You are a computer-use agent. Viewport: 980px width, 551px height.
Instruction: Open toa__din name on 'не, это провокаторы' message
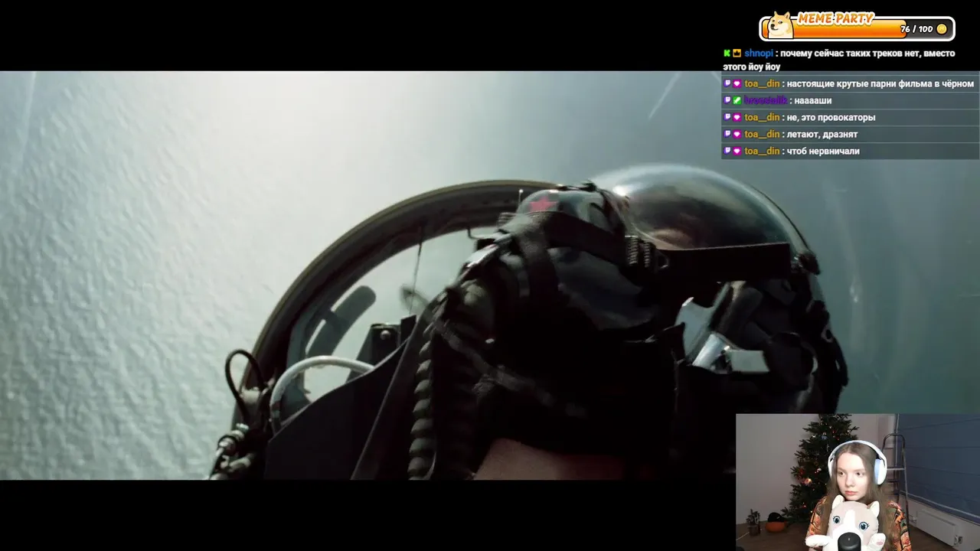[762, 118]
